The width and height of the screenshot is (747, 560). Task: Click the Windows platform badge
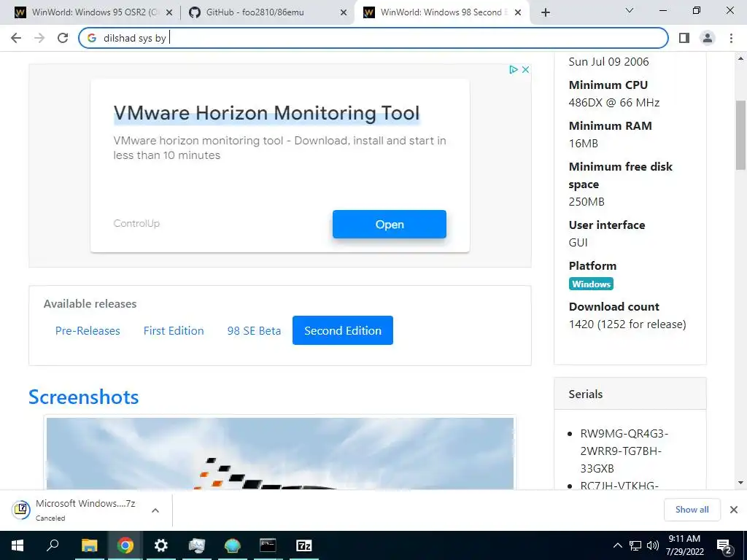(x=591, y=284)
